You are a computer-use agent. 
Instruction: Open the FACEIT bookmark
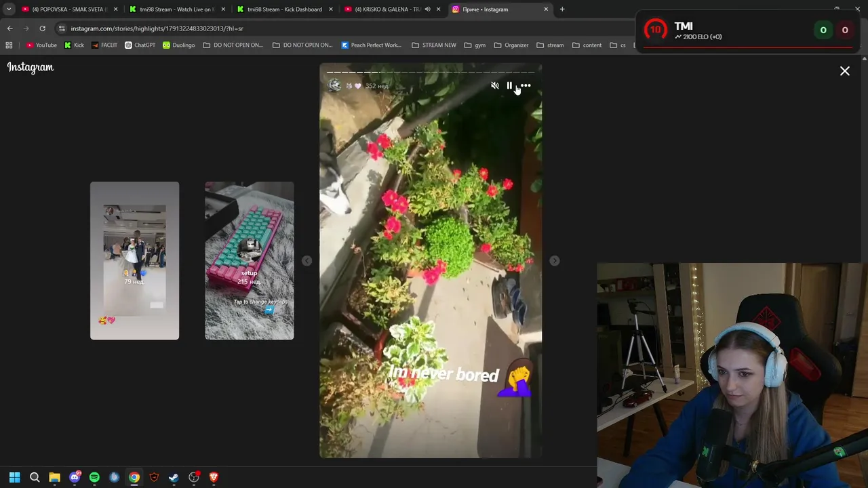(104, 45)
